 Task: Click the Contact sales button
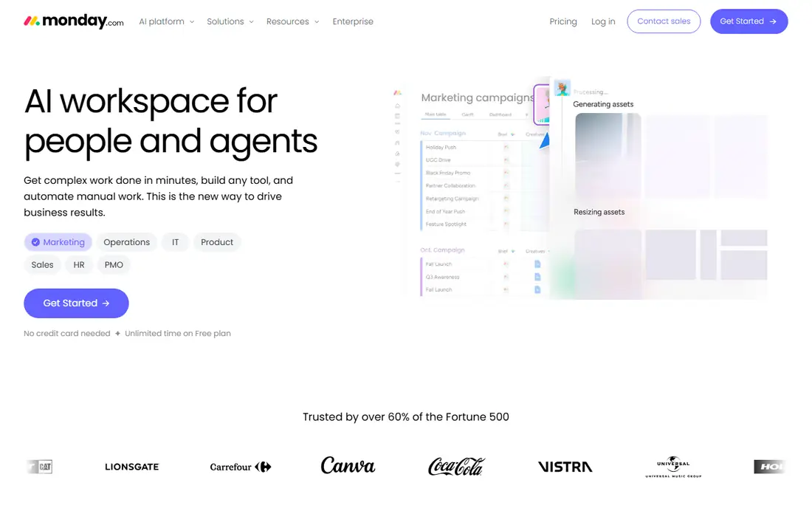tap(664, 21)
